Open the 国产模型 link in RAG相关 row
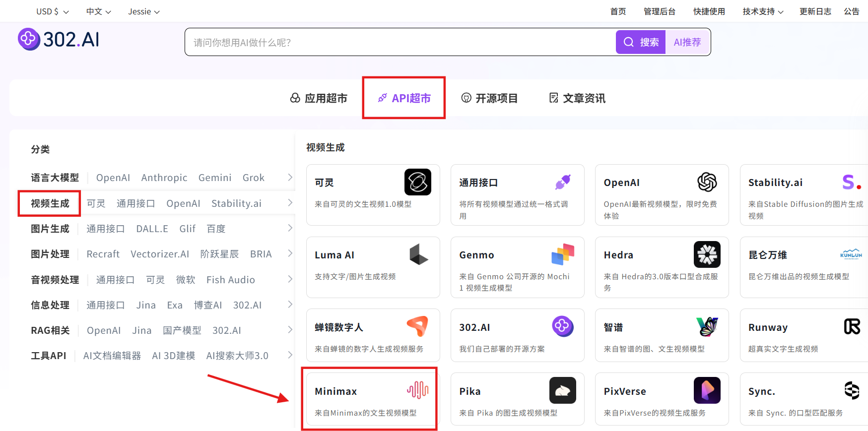Screen dimensions: 868x431 pos(182,330)
